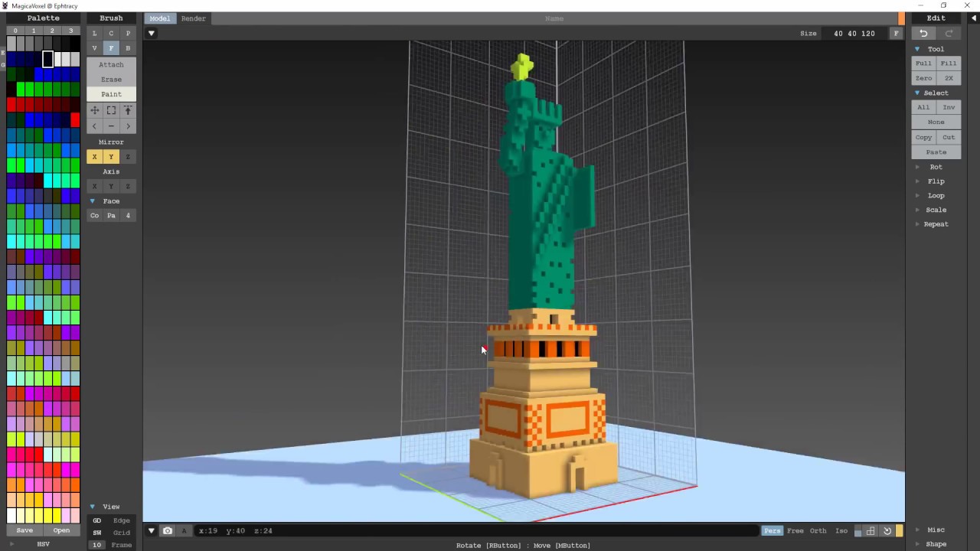Pick the bright red swatch at palette edge
Image resolution: width=980 pixels, height=551 pixels.
point(75,120)
